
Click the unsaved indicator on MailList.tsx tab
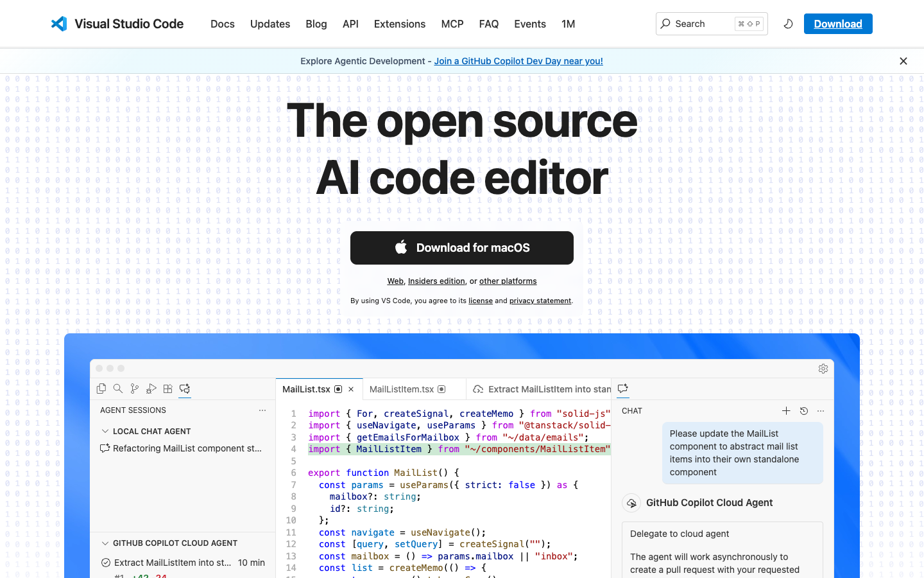coord(338,389)
